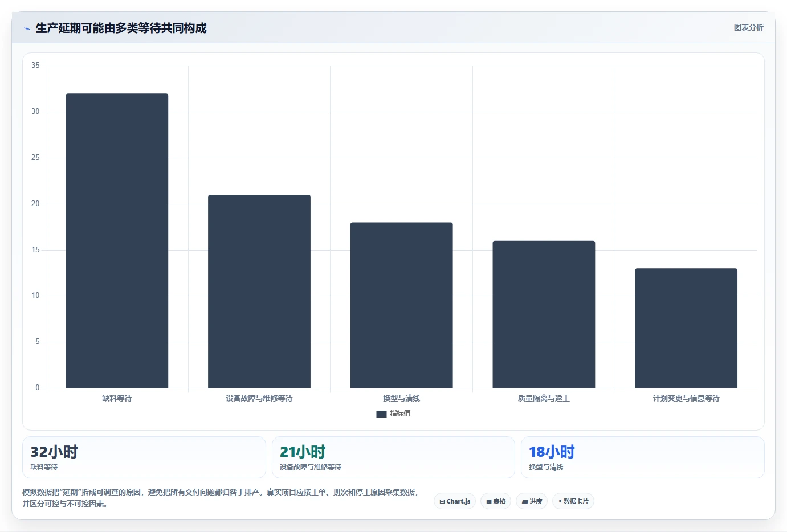Click the note paragraph starting 模拟数据把
This screenshot has width=787, height=532.
coord(221,498)
